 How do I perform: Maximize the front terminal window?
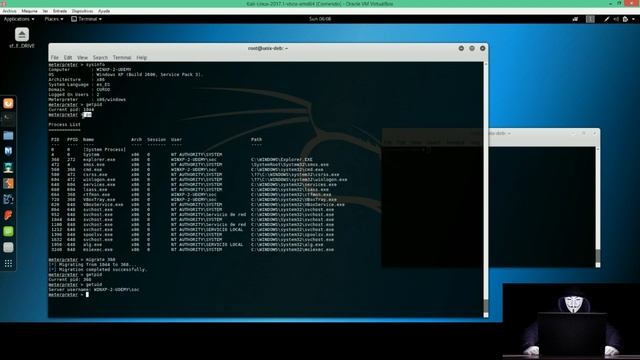[x=472, y=48]
